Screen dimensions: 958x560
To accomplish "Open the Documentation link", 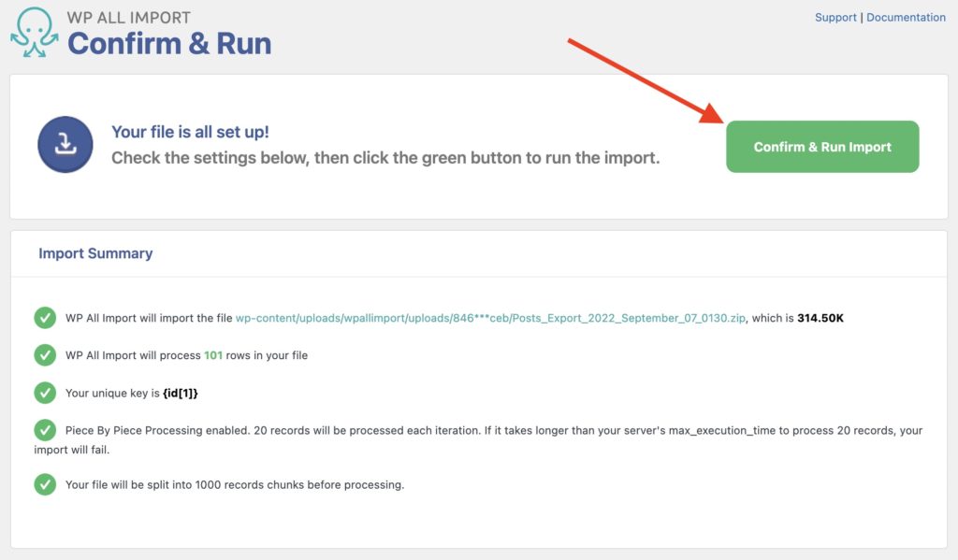I will (x=906, y=17).
